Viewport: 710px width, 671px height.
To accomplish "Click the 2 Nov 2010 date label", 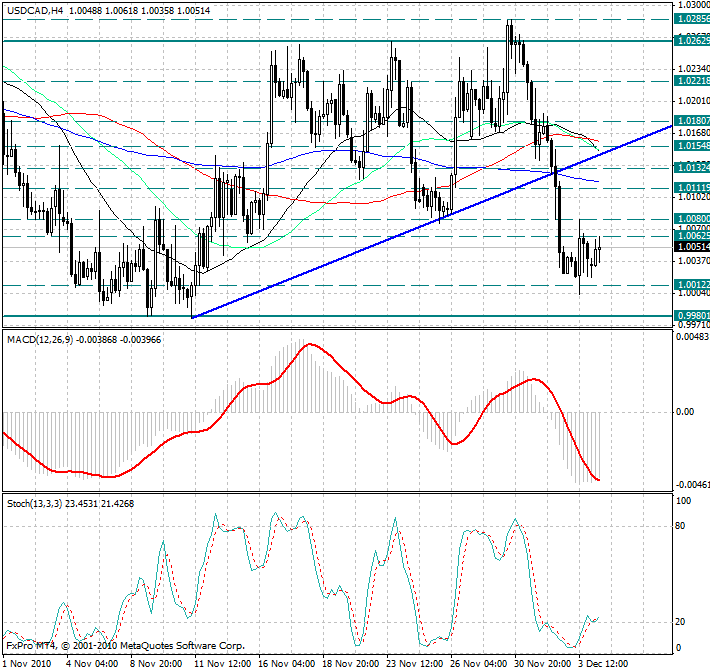I will click(x=26, y=662).
